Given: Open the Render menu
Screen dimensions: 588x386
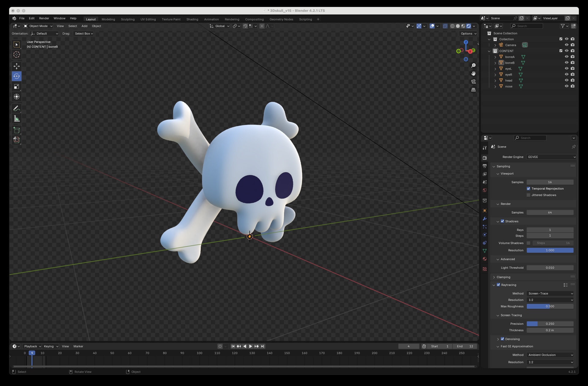Looking at the screenshot, I should pyautogui.click(x=44, y=18).
